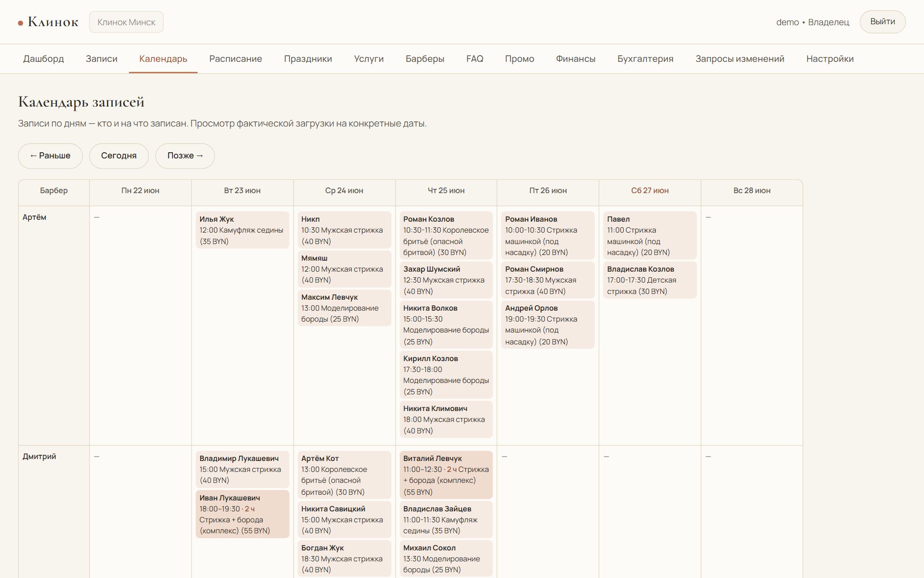Open Роман Иванов's 10:00 booking
The image size is (924, 578).
click(548, 236)
